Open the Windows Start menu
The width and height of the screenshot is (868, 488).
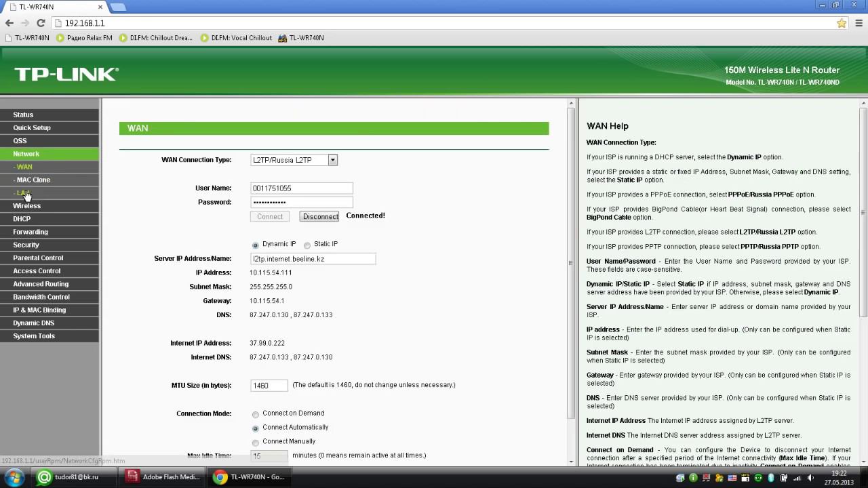[x=14, y=477]
